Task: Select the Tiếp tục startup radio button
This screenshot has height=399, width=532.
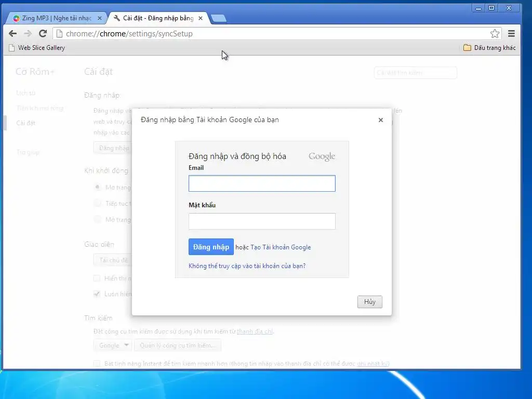Action: tap(98, 203)
